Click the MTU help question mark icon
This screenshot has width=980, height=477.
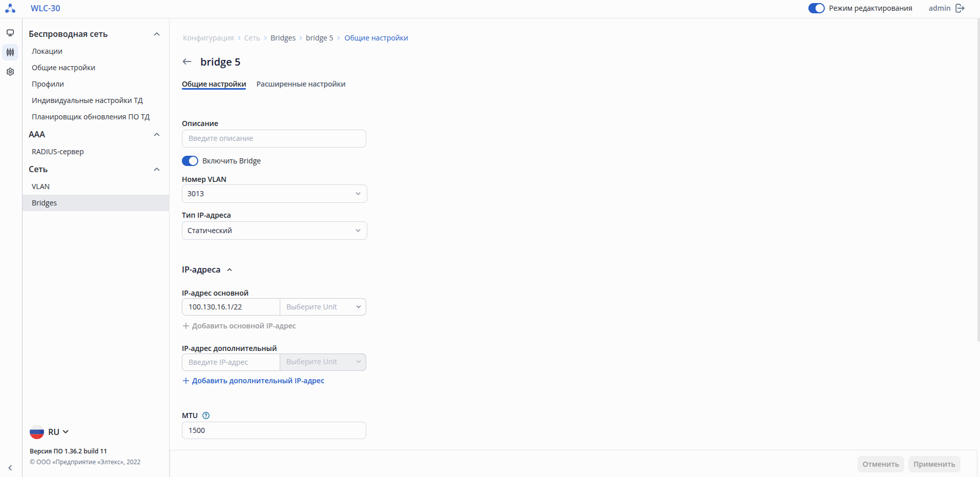[x=206, y=416]
